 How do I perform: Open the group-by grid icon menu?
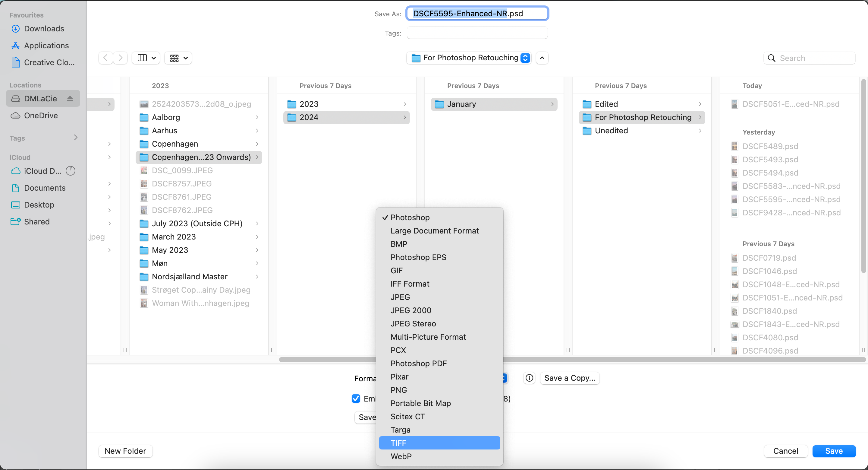click(178, 58)
